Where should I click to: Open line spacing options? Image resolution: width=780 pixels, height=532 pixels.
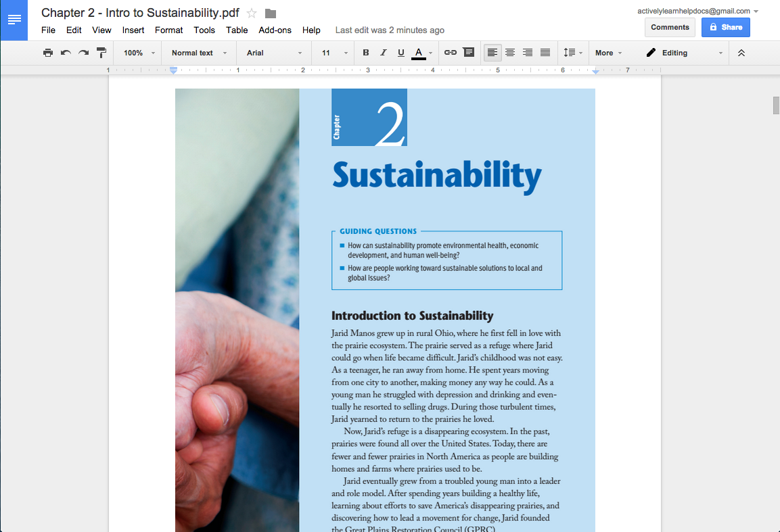[x=572, y=53]
